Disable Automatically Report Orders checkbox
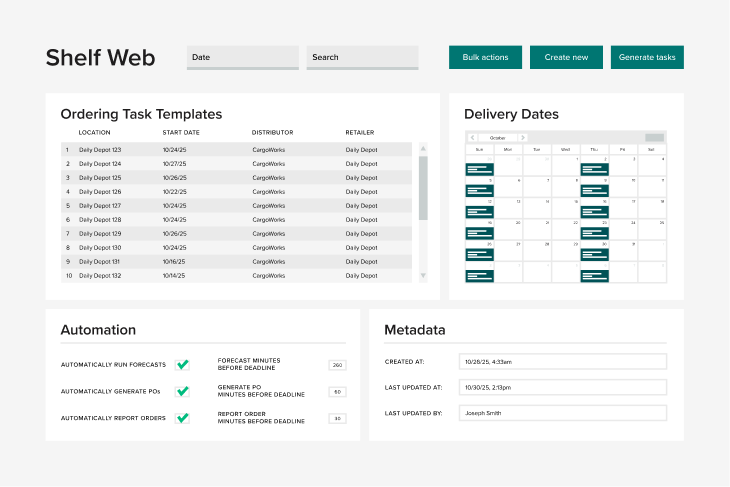 [183, 418]
